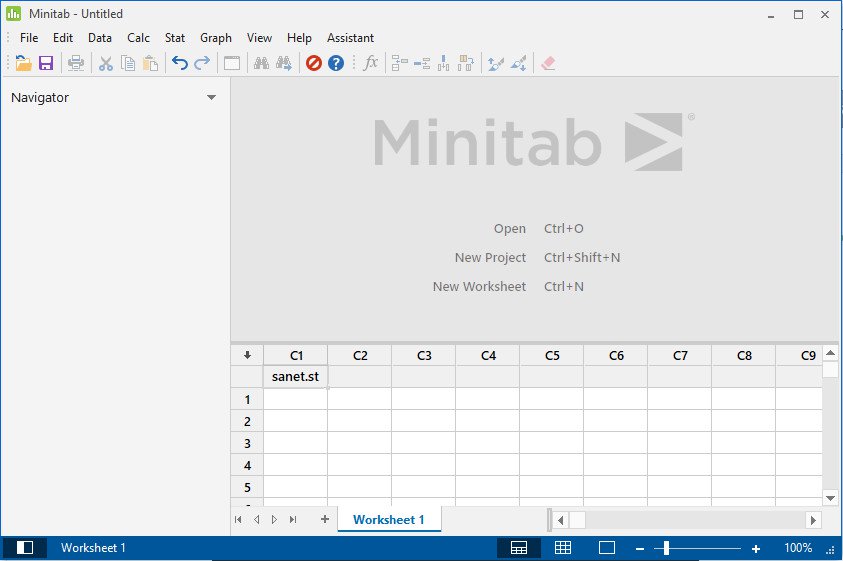Add a new worksheet with plus button
Image resolution: width=843 pixels, height=561 pixels.
coord(324,519)
